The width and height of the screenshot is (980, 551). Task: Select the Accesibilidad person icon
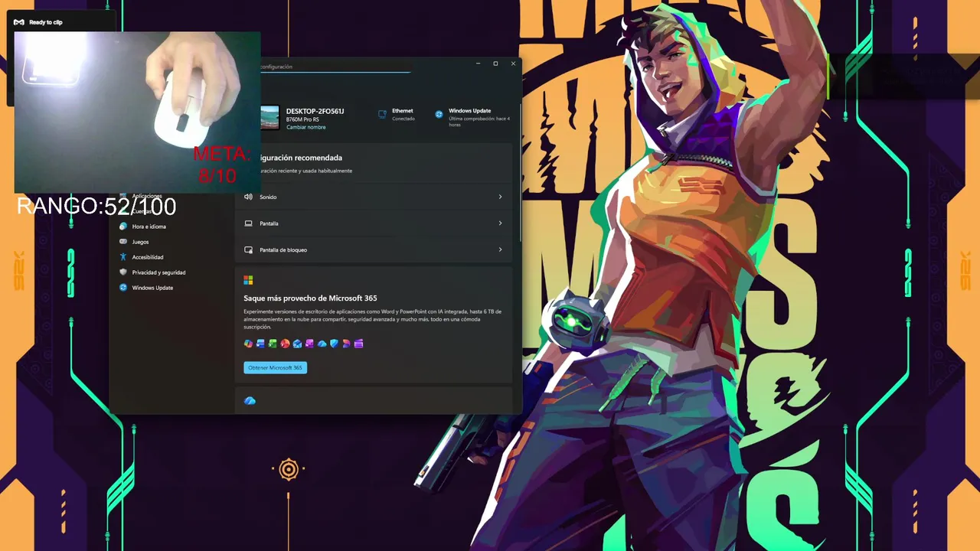123,257
